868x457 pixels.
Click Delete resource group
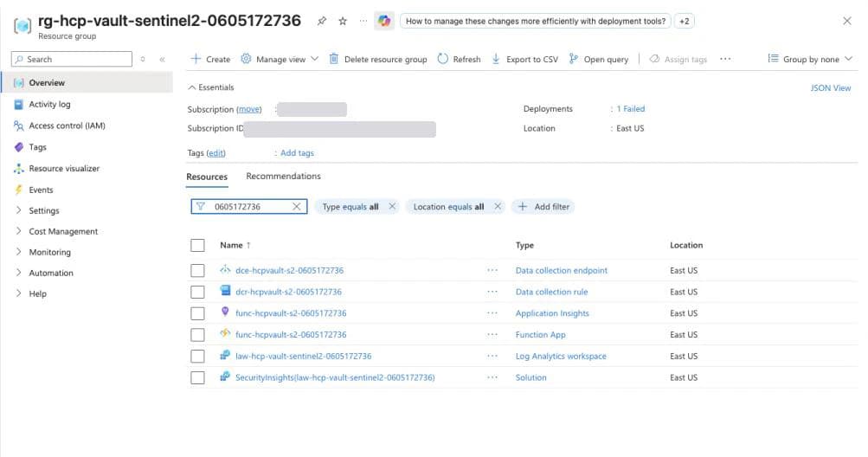[378, 59]
